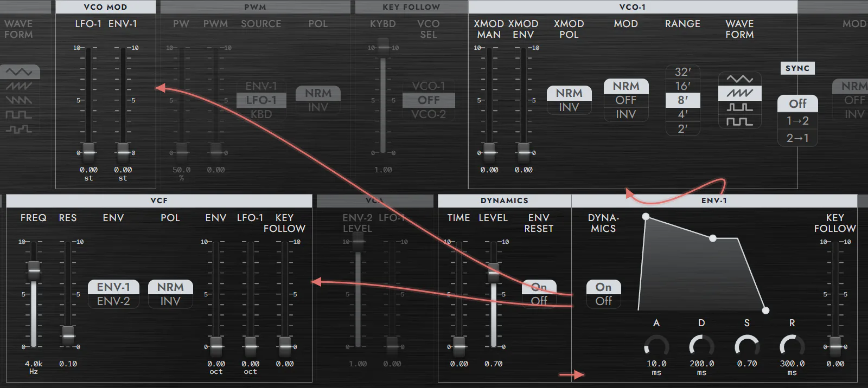Set PWM POL to INV
Viewport: 868px width, 388px height.
point(318,107)
